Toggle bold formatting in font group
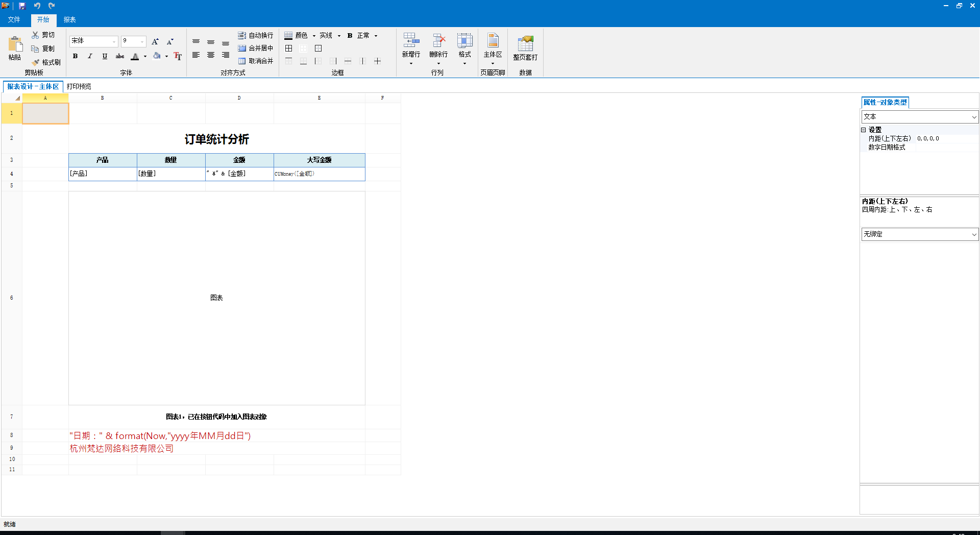This screenshot has width=980, height=535. tap(75, 56)
